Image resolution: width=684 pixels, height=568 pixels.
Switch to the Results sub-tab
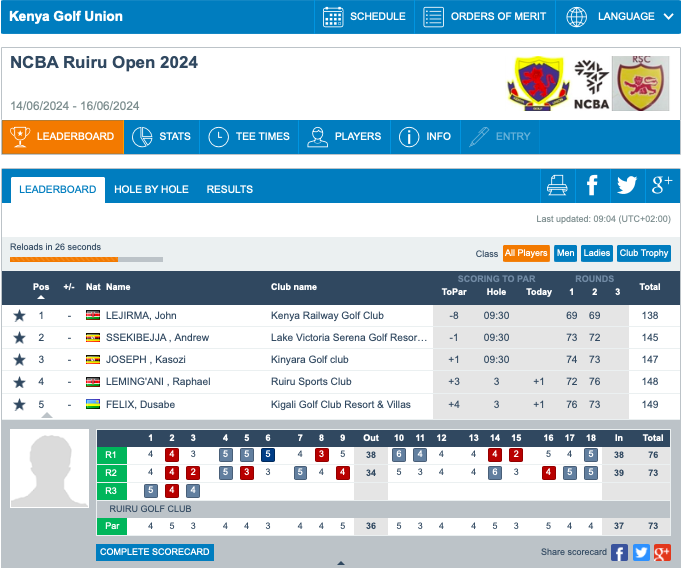230,189
